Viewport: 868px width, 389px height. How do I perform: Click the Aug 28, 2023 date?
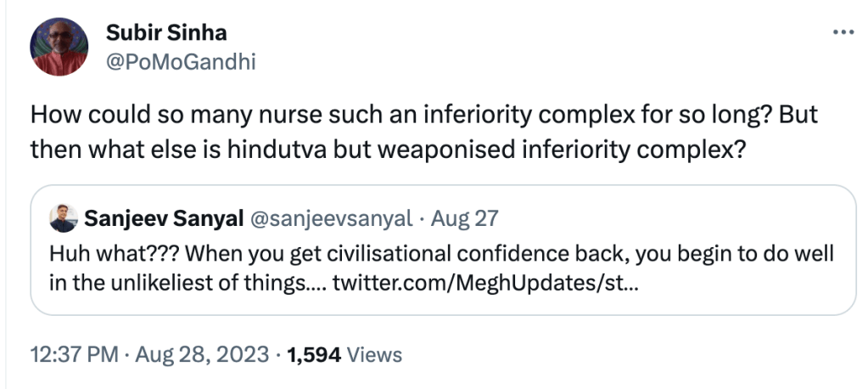200,354
